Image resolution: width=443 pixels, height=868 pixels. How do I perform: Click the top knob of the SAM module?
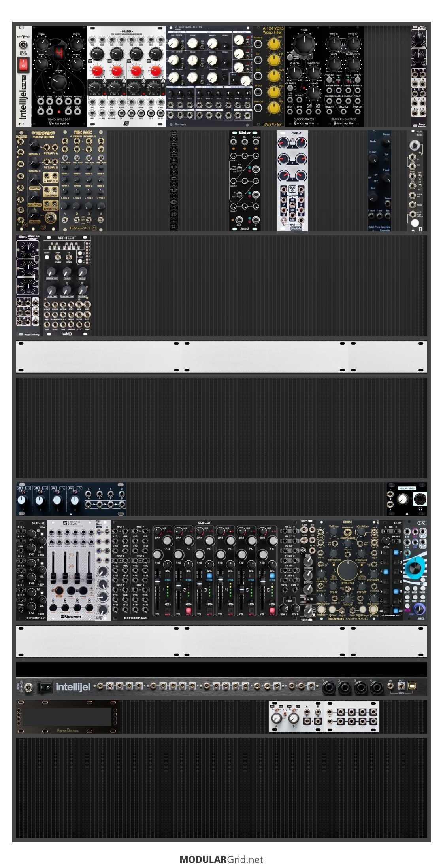coord(419,38)
